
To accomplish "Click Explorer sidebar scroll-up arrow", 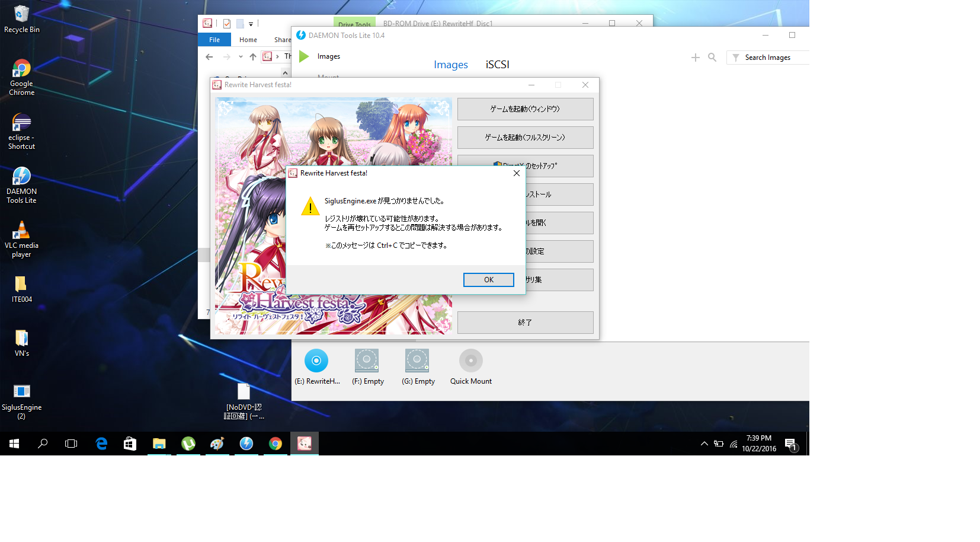I will (285, 73).
